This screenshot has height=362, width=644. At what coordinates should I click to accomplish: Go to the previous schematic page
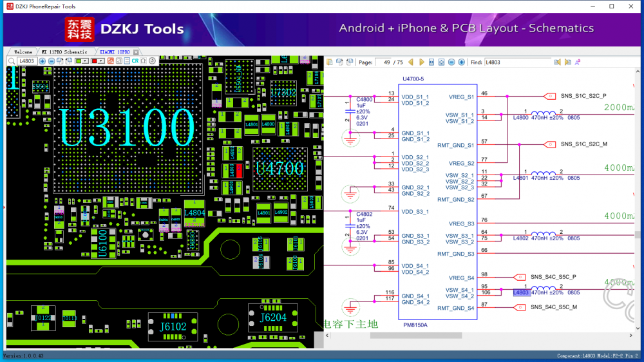[412, 62]
